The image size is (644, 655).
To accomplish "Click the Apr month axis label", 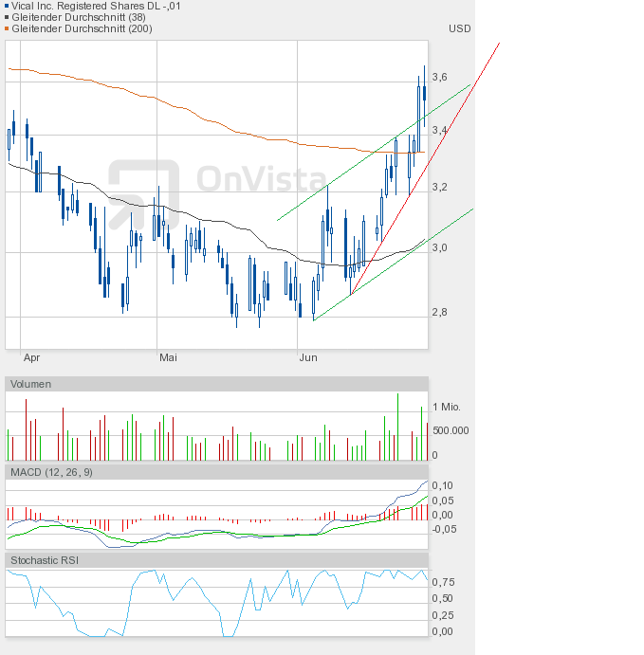I will pos(31,358).
